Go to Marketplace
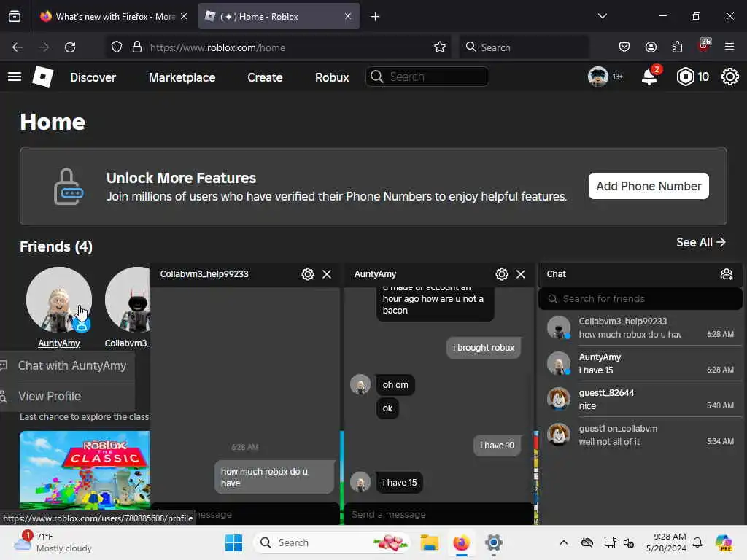This screenshot has height=560, width=747. click(182, 77)
